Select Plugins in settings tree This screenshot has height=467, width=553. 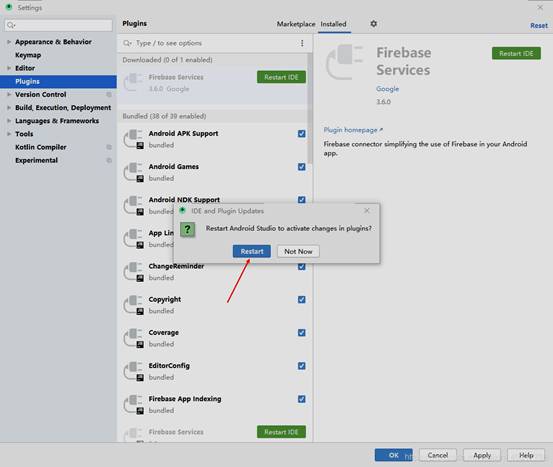(58, 81)
